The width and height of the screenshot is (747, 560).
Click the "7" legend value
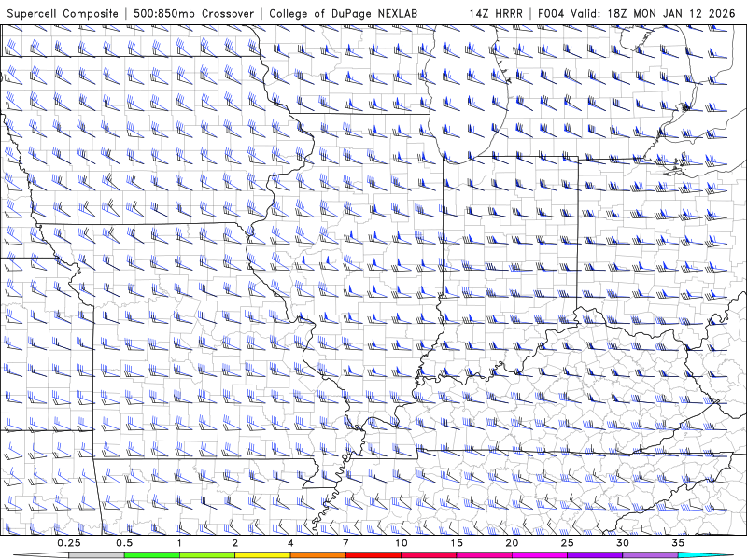pyautogui.click(x=345, y=543)
